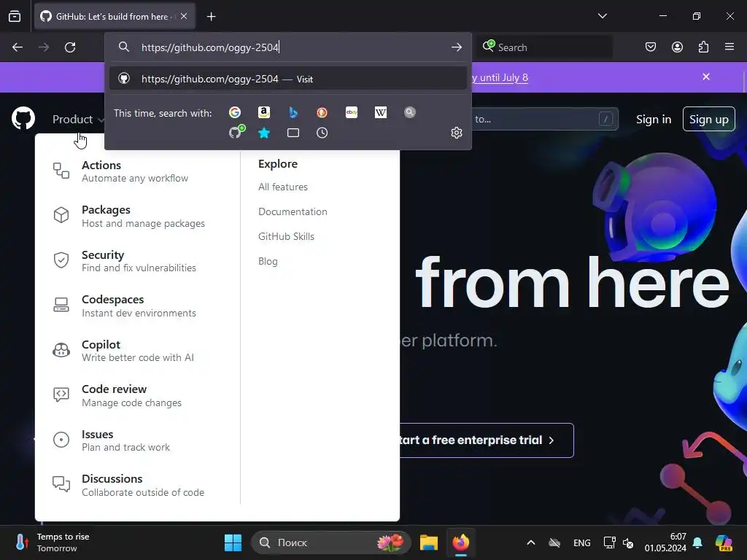Close the GitHub browser tab
The width and height of the screenshot is (747, 560).
click(x=184, y=16)
